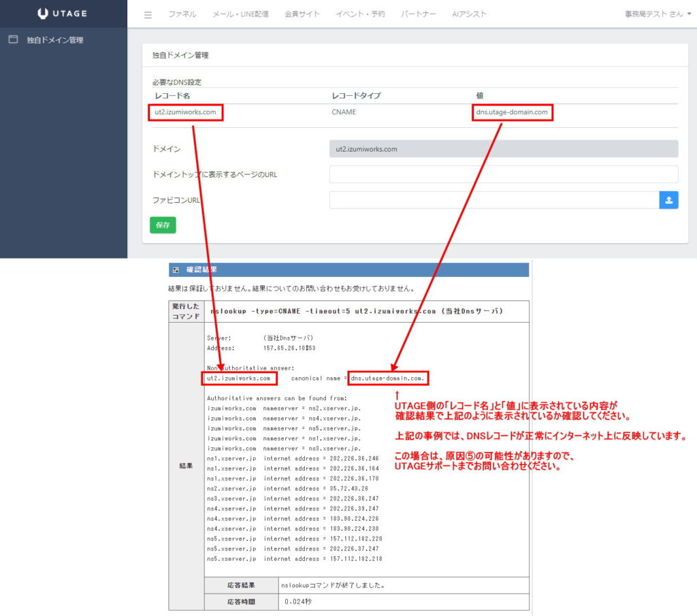Image resolution: width=697 pixels, height=616 pixels.
Task: Click the dns.utage-domain.com value in DNS table
Action: tap(512, 112)
